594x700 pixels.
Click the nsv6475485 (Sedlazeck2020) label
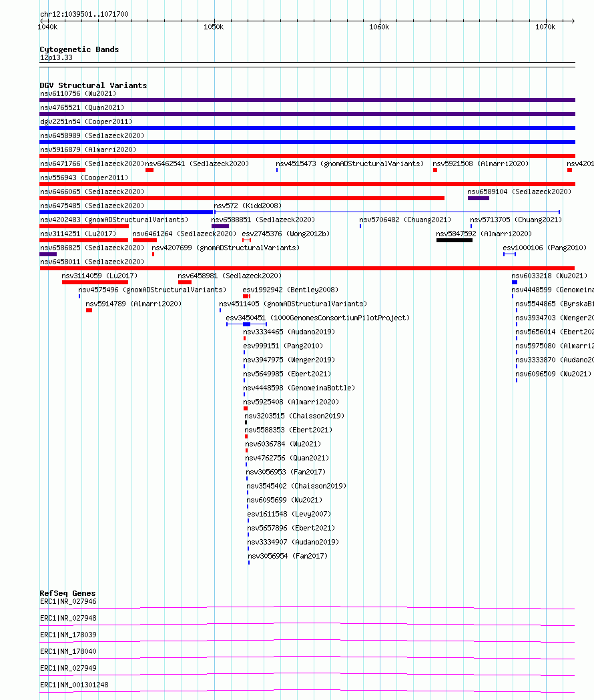[92, 206]
